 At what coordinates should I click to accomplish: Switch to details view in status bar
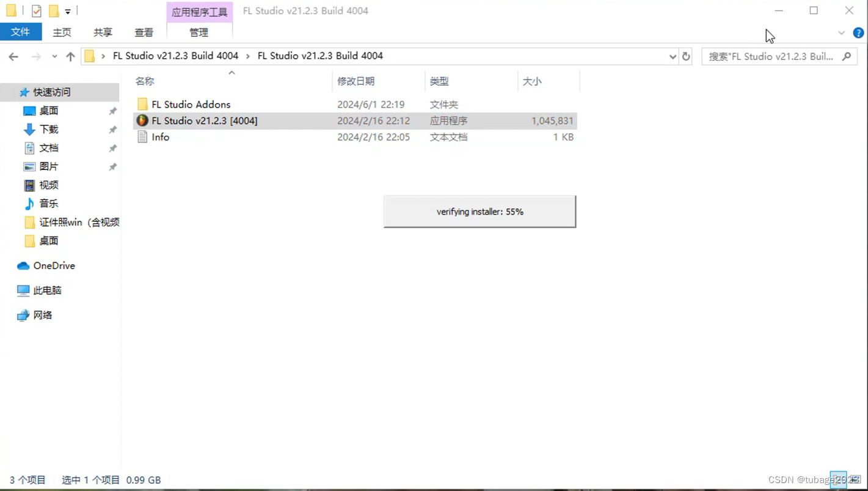pos(839,480)
